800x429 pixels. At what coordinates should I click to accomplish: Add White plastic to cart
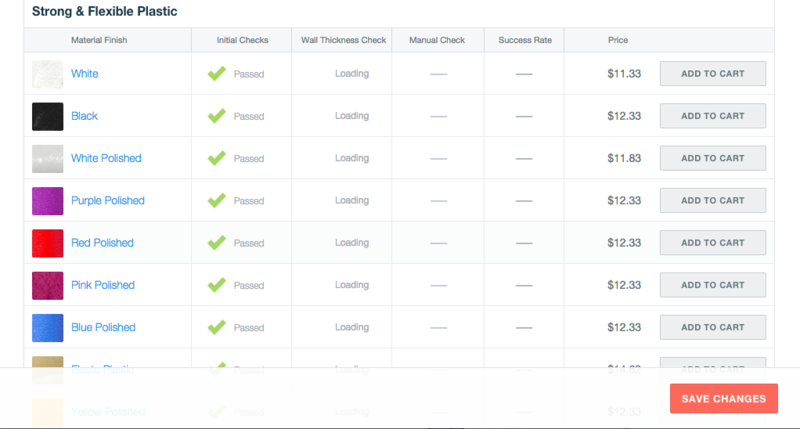coord(713,73)
